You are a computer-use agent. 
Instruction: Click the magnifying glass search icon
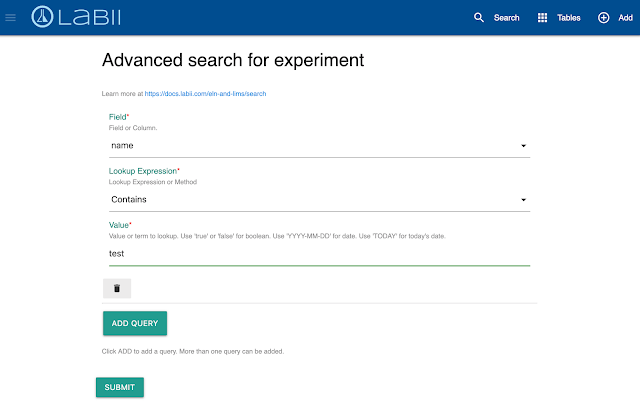click(x=479, y=18)
